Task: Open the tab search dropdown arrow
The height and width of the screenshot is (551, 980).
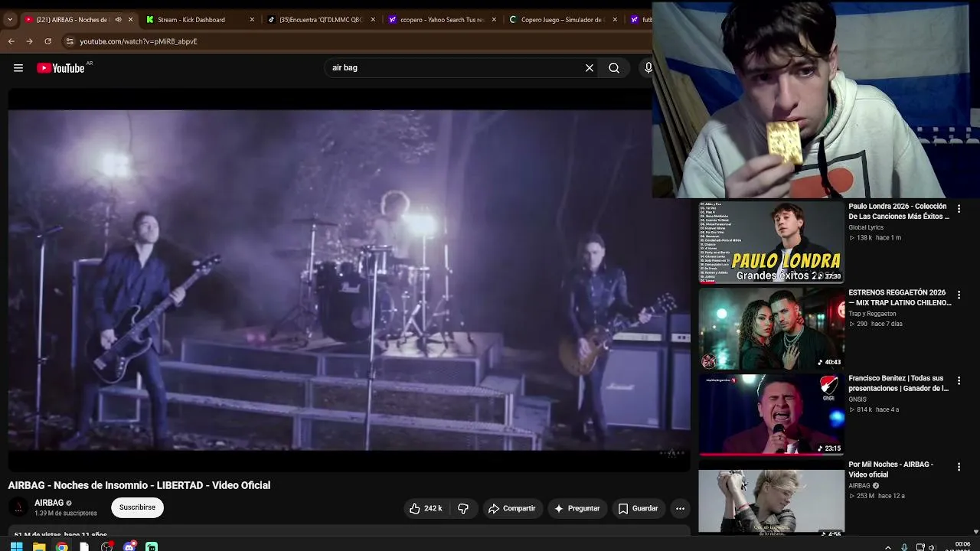Action: [10, 20]
